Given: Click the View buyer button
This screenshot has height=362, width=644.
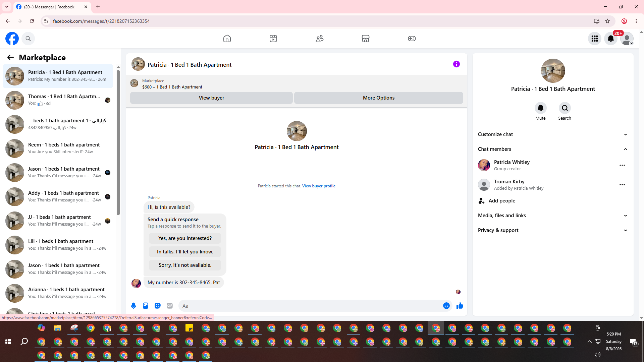Looking at the screenshot, I should click(x=211, y=98).
